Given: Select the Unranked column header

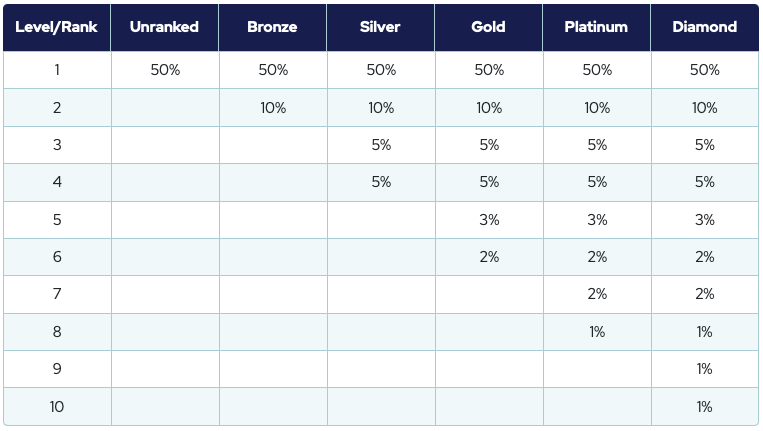Looking at the screenshot, I should pos(165,27).
